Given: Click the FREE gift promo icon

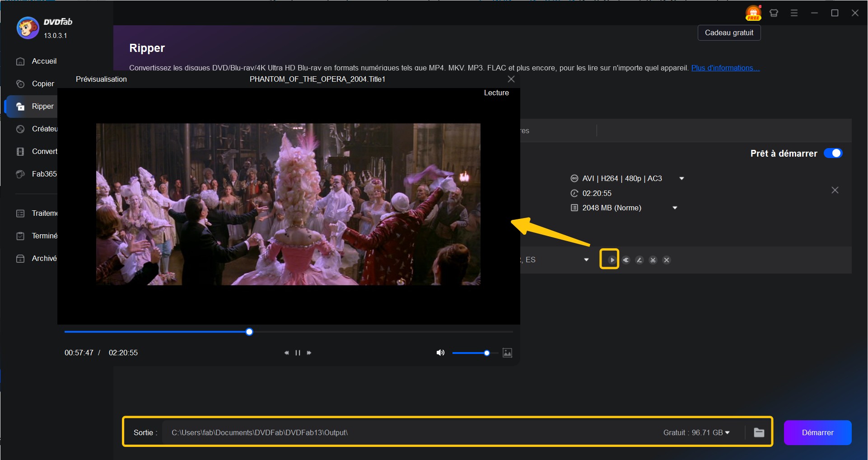Looking at the screenshot, I should click(x=753, y=13).
